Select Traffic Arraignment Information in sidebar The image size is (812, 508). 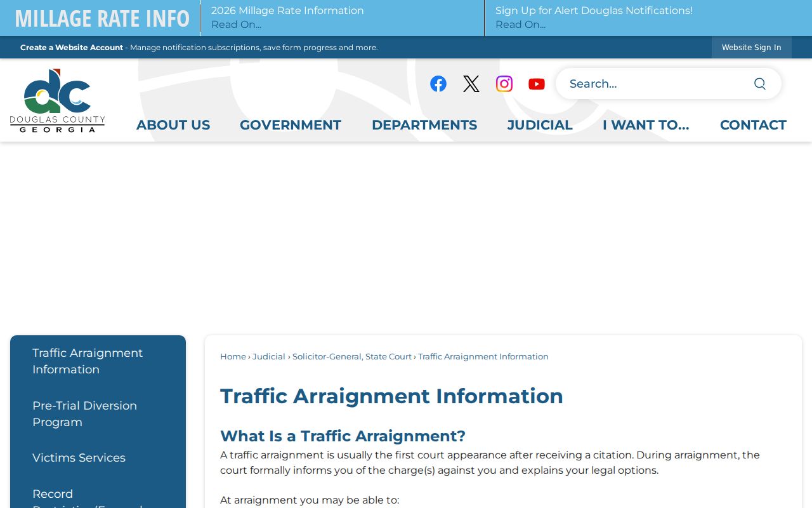tap(98, 361)
